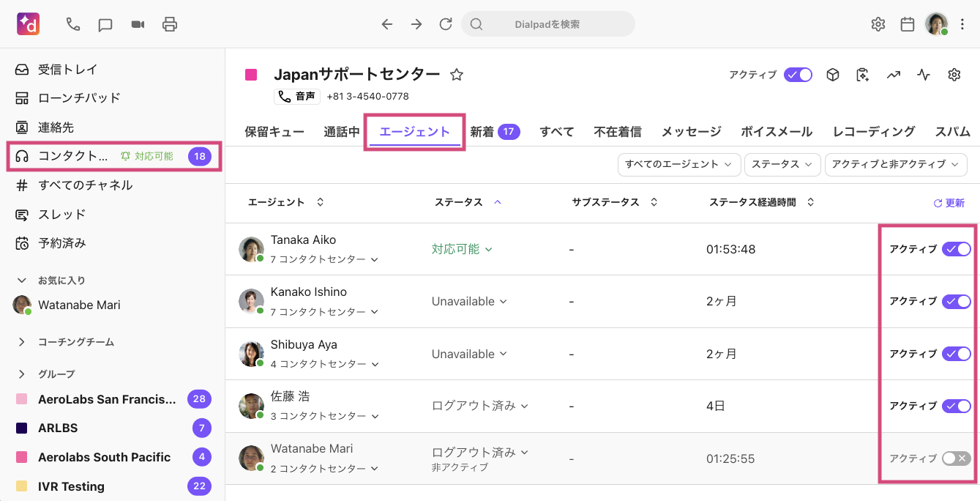The width and height of the screenshot is (980, 501).
Task: Refresh the list with 更新 link
Action: tap(949, 202)
